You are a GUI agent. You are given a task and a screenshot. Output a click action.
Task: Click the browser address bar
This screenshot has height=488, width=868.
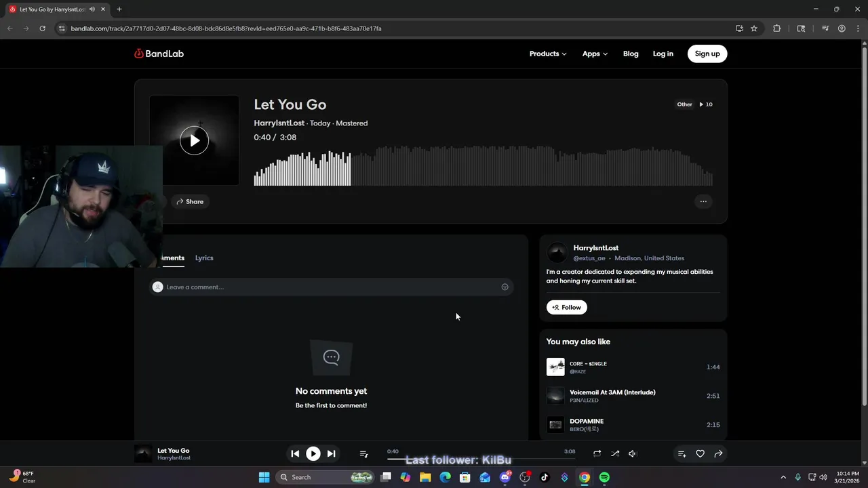click(393, 28)
